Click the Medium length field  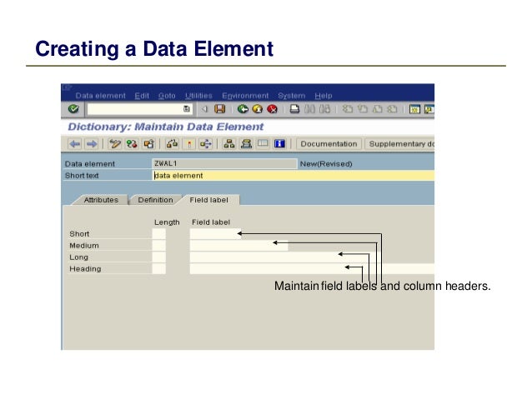click(158, 246)
